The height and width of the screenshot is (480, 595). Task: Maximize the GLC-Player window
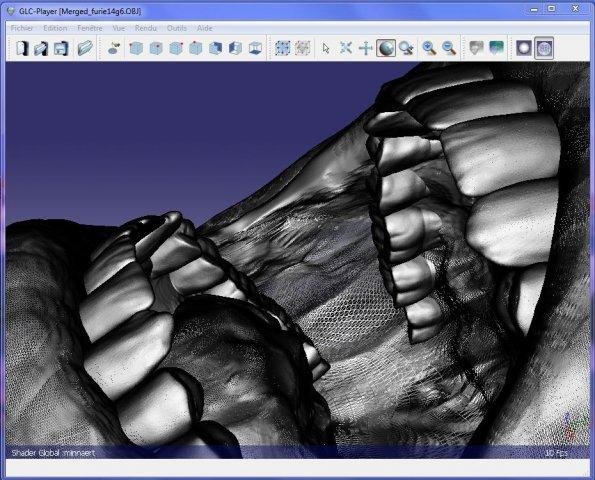click(x=552, y=8)
